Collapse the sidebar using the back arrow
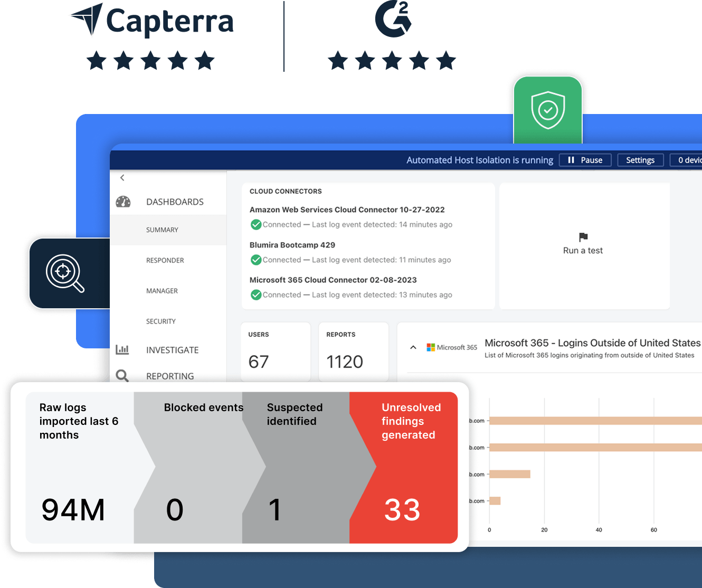Viewport: 702px width, 588px height. [122, 178]
